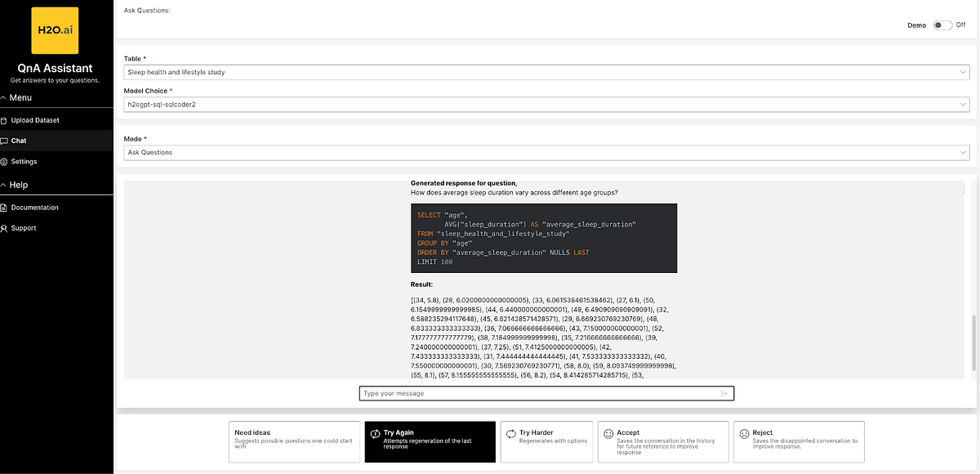The height and width of the screenshot is (474, 980).
Task: Click the Reject sad face icon
Action: tap(744, 432)
